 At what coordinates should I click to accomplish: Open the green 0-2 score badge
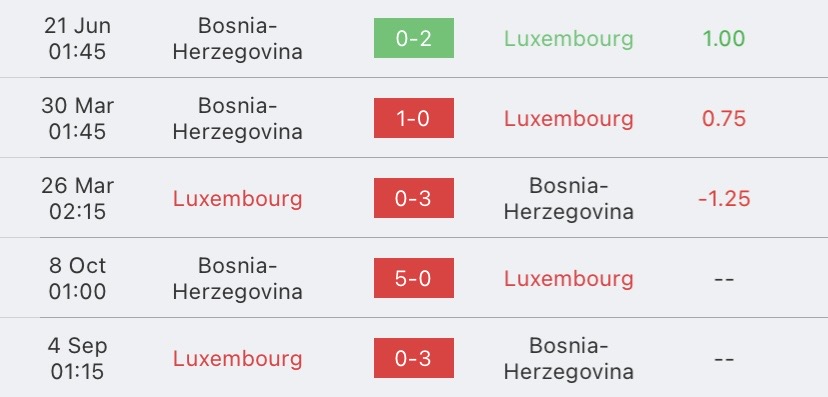(x=413, y=38)
